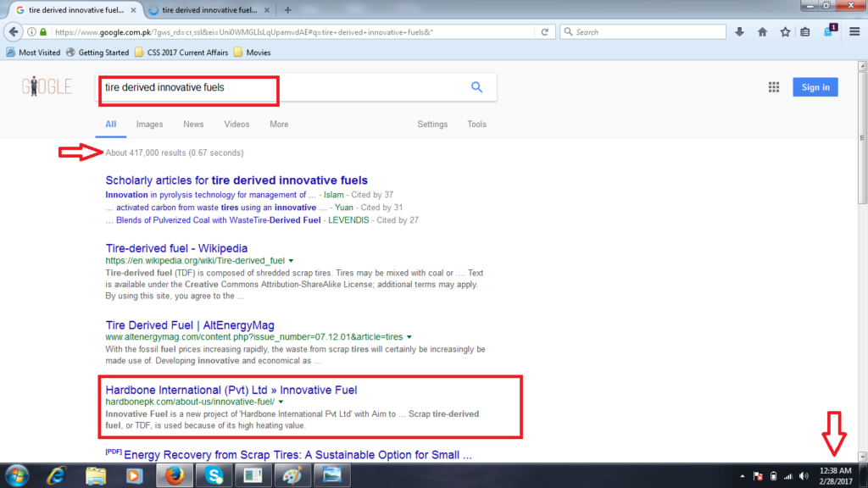The image size is (868, 488).
Task: Click the Sign in button
Action: point(815,87)
